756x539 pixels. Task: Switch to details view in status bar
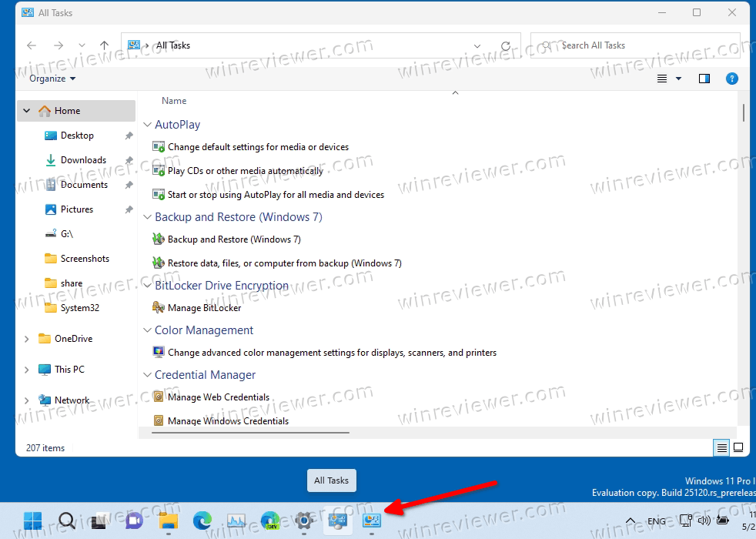click(x=721, y=447)
